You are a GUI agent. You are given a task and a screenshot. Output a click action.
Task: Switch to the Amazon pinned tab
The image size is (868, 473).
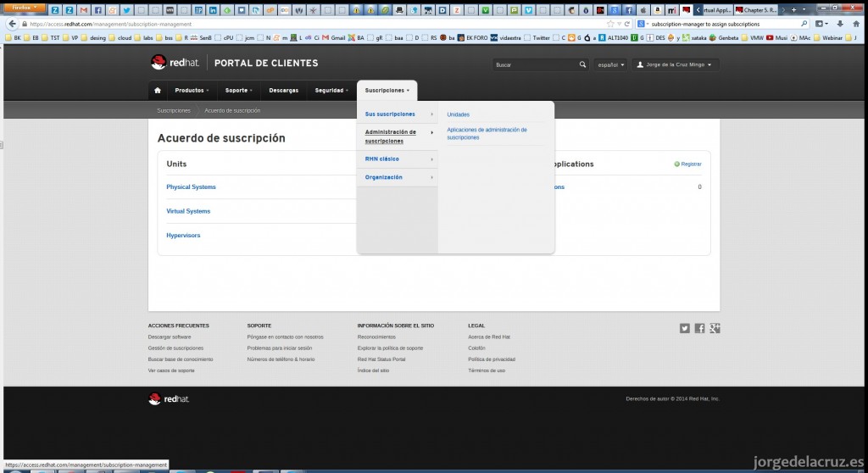tap(658, 10)
